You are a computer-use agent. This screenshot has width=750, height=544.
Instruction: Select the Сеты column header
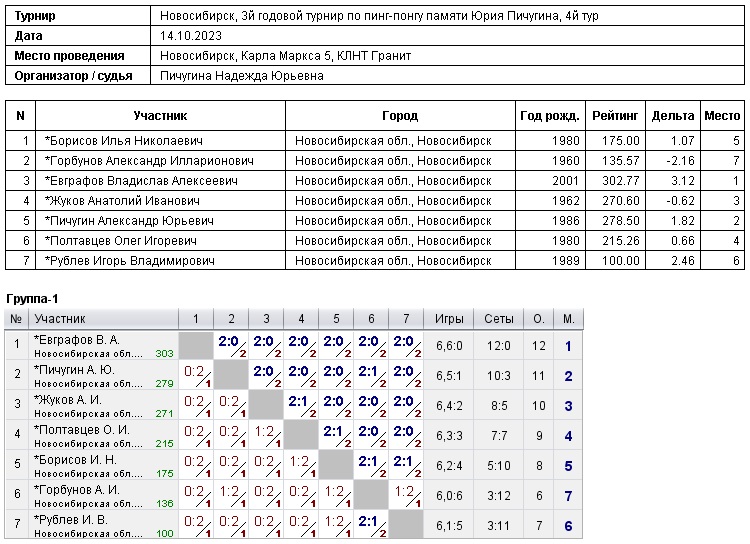(497, 319)
